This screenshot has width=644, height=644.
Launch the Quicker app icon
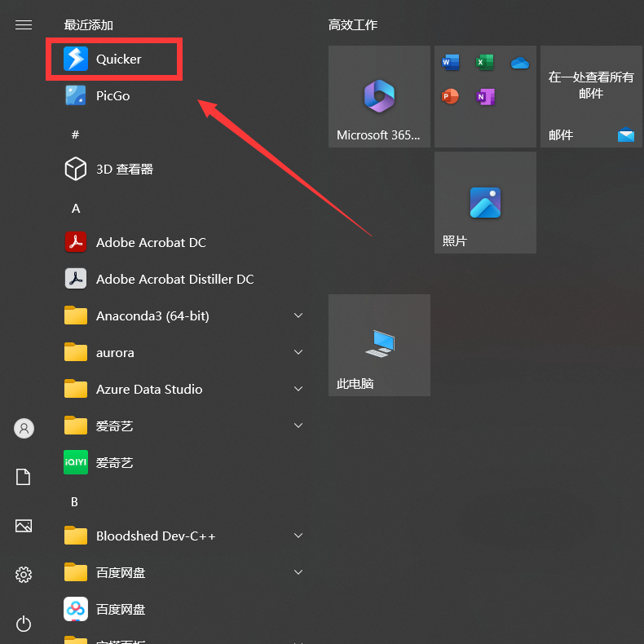[76, 59]
